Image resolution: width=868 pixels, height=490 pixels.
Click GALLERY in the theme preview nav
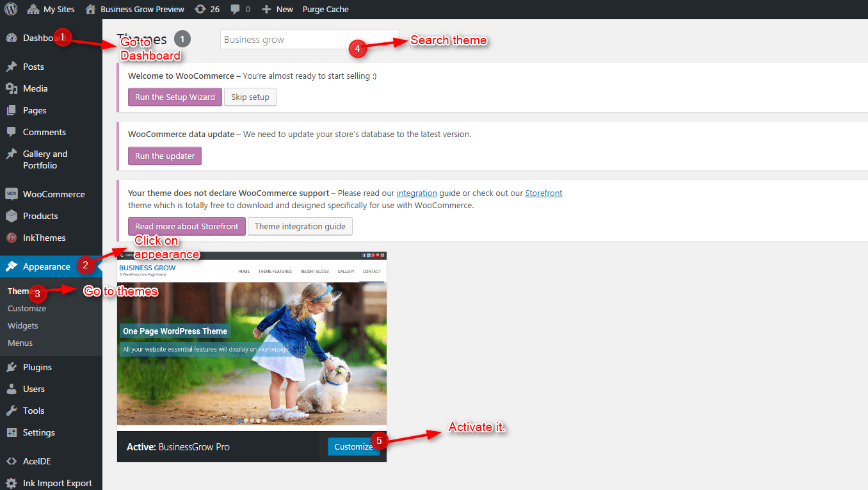click(x=346, y=272)
